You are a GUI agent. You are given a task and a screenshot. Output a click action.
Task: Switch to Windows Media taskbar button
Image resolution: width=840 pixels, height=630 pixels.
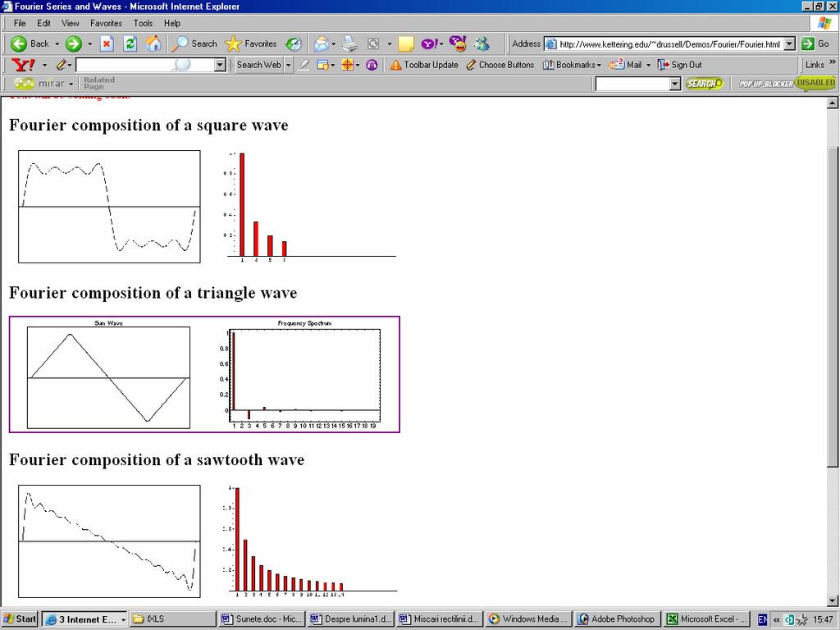[528, 619]
